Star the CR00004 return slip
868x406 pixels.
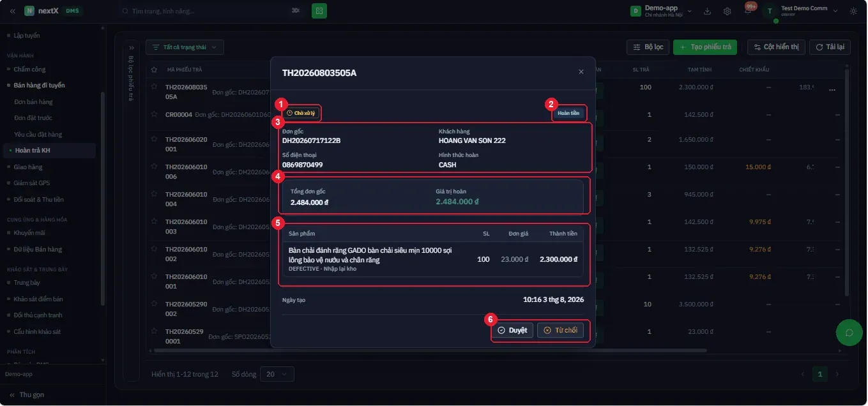(154, 115)
